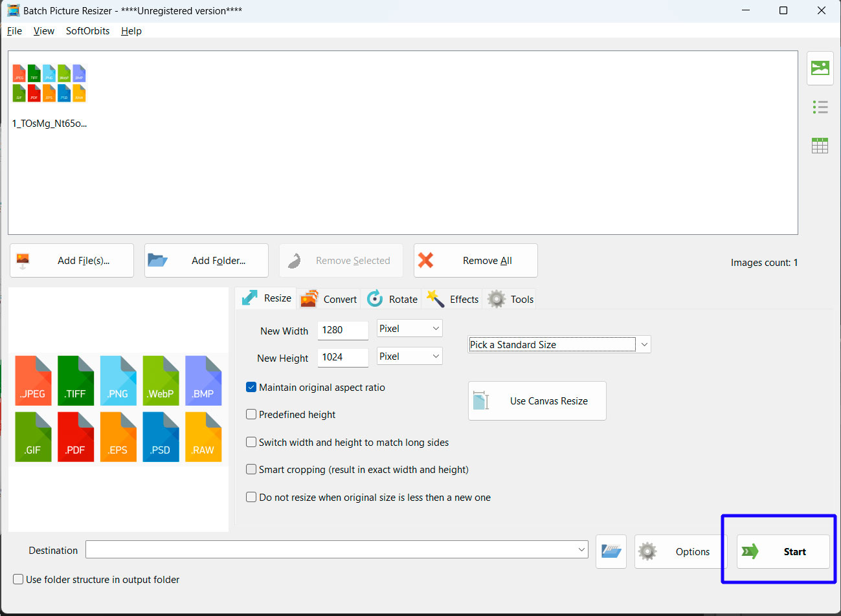
Task: Uncheck Maintain original aspect ratio
Action: pyautogui.click(x=251, y=387)
